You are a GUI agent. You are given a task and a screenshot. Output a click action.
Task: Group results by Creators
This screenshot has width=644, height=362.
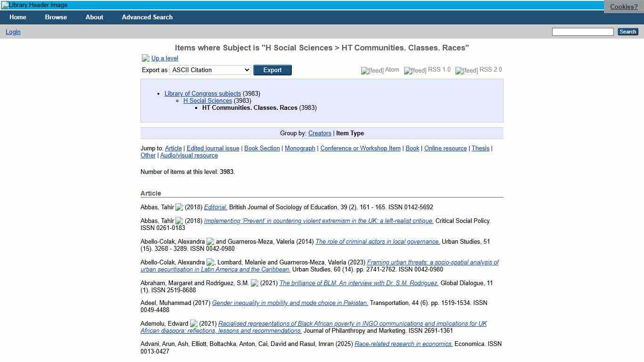point(320,133)
